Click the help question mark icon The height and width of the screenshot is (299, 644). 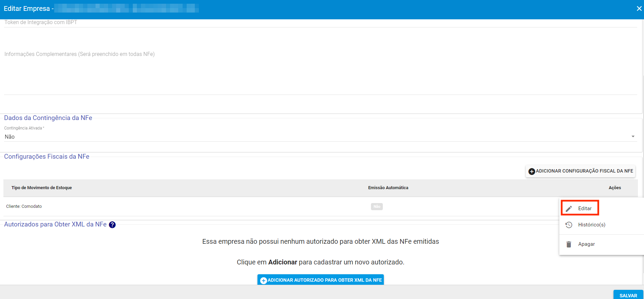click(112, 225)
